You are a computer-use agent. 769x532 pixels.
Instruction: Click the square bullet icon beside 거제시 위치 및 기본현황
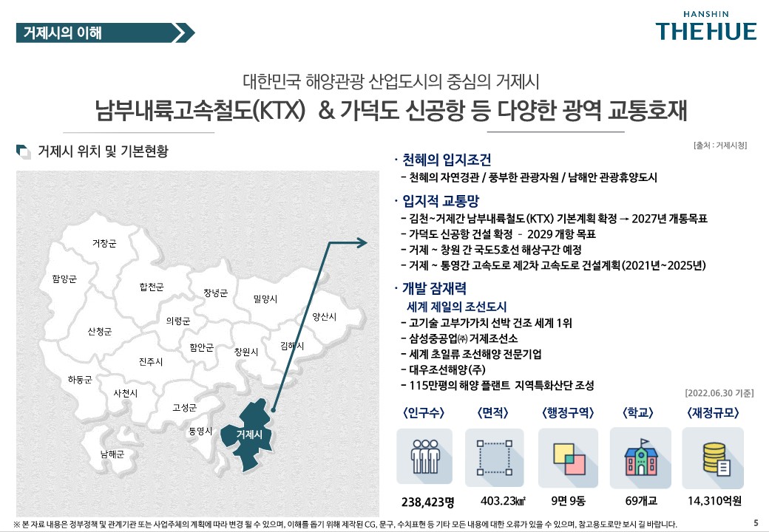click(x=24, y=151)
